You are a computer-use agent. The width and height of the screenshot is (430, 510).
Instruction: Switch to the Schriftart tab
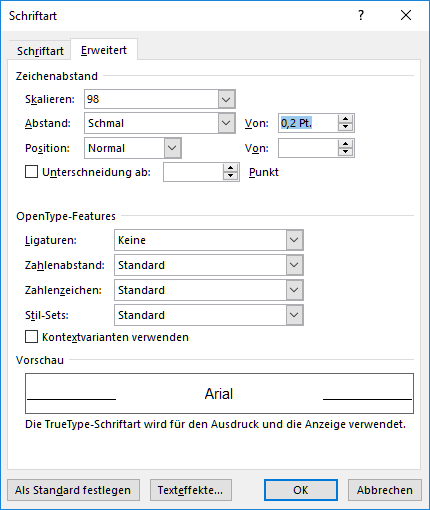(x=40, y=51)
